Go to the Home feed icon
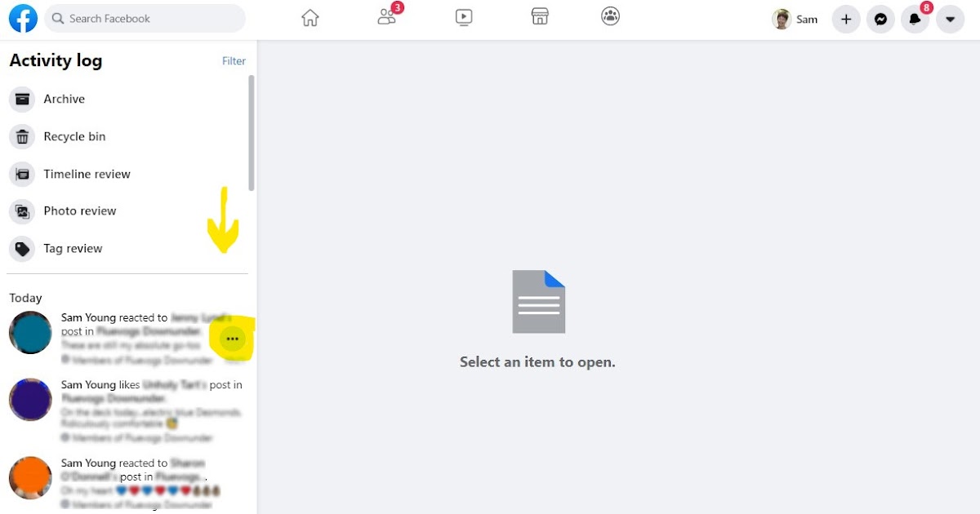This screenshot has height=514, width=980. click(310, 16)
